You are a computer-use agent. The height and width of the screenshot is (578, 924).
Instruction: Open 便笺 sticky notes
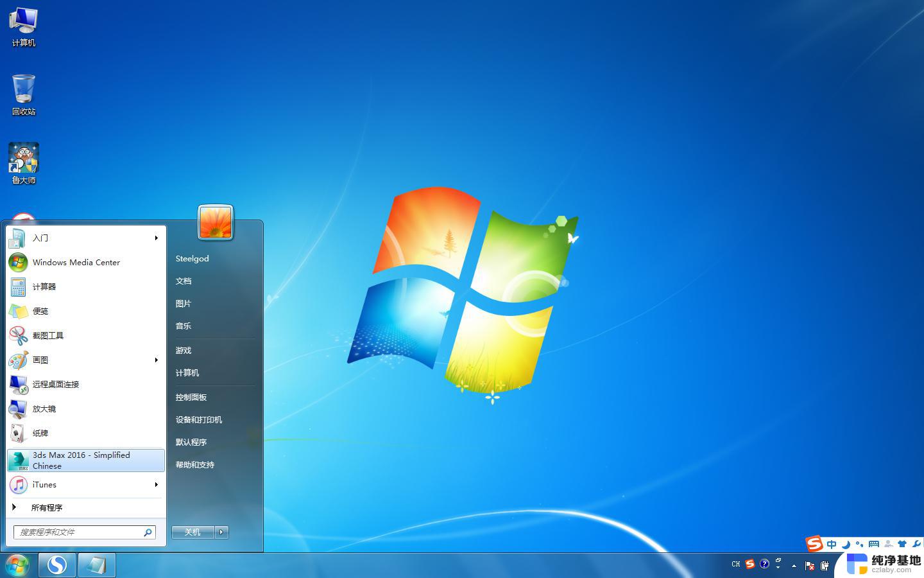click(x=85, y=311)
